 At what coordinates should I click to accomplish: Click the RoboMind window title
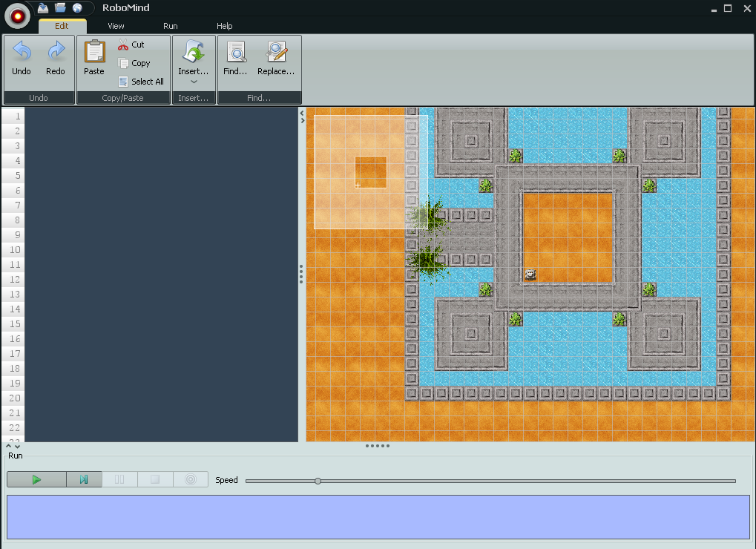(126, 7)
